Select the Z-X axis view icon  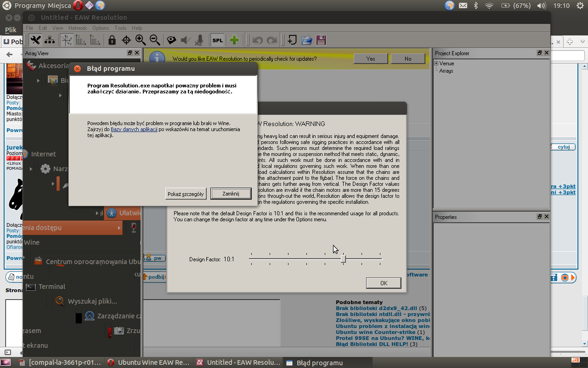(80, 40)
